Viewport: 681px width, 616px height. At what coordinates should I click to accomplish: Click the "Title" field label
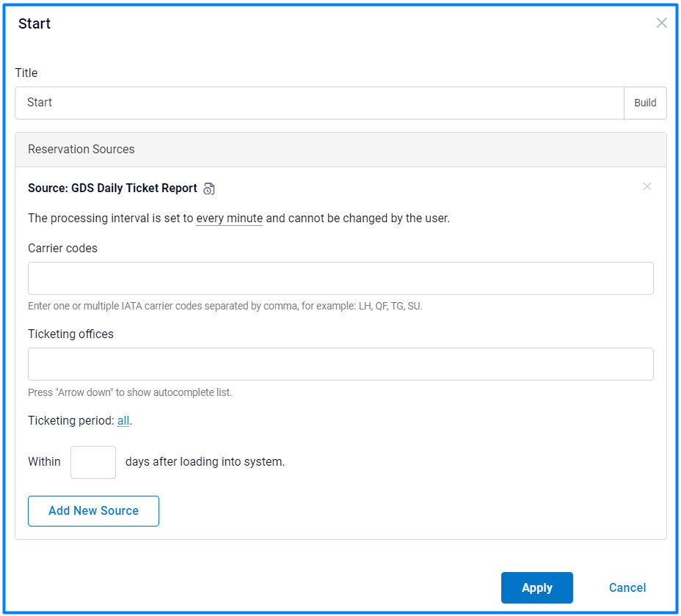tap(26, 73)
